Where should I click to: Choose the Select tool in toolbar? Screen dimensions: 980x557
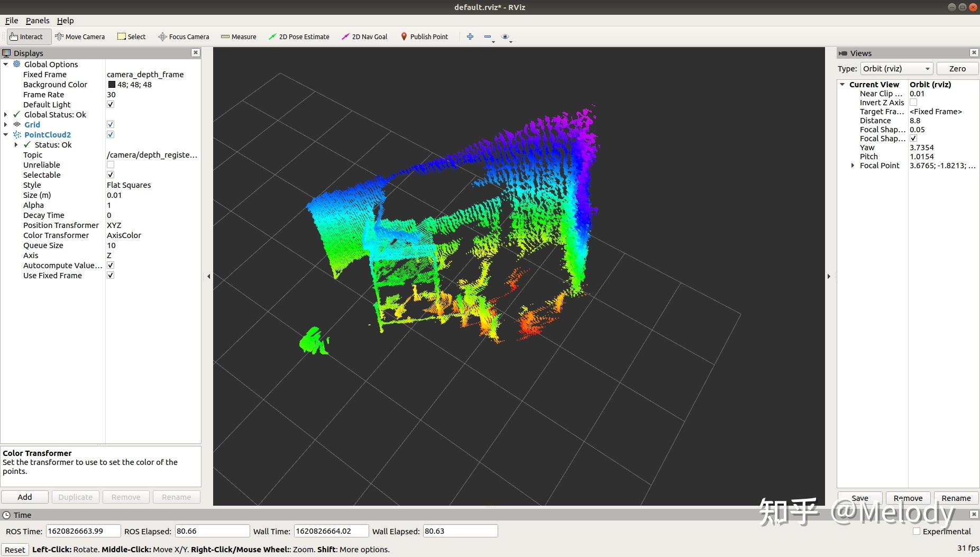tap(131, 36)
